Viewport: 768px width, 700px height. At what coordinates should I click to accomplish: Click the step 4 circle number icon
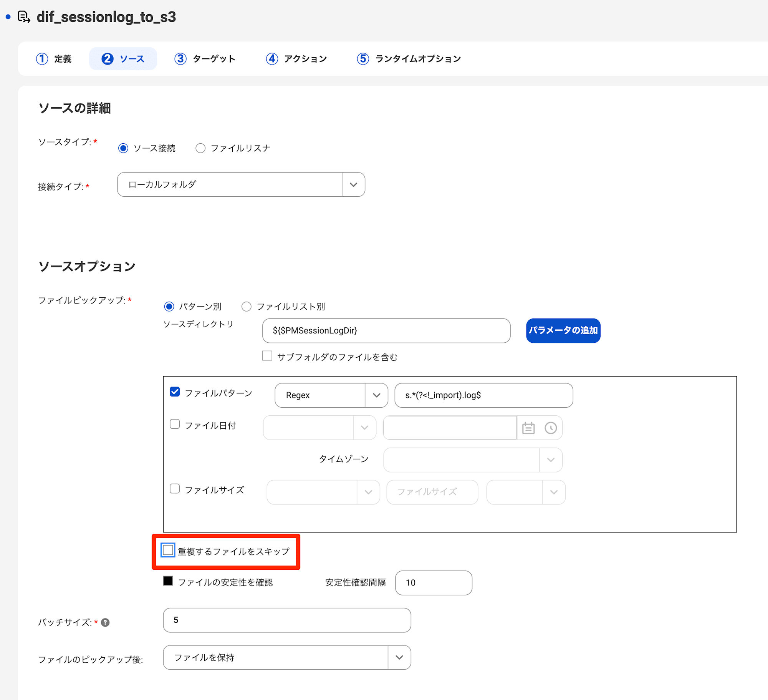(x=272, y=59)
